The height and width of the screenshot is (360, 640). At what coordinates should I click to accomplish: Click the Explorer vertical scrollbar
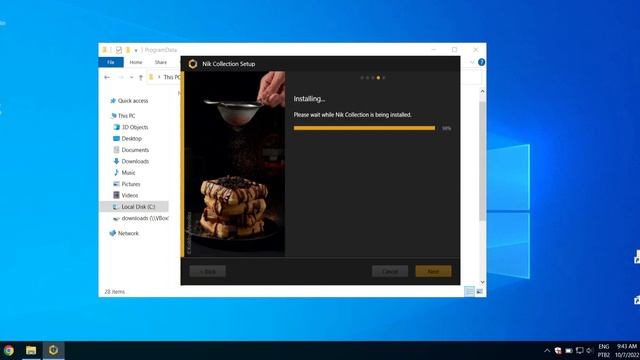coord(482,161)
